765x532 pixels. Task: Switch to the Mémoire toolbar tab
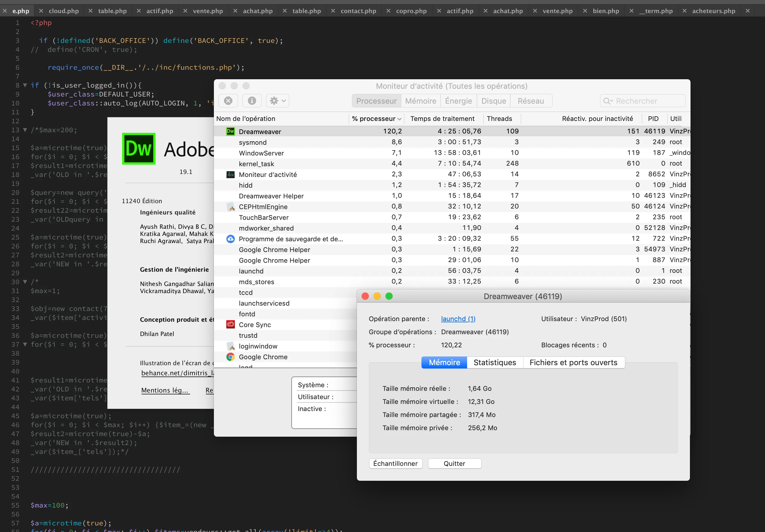(421, 101)
